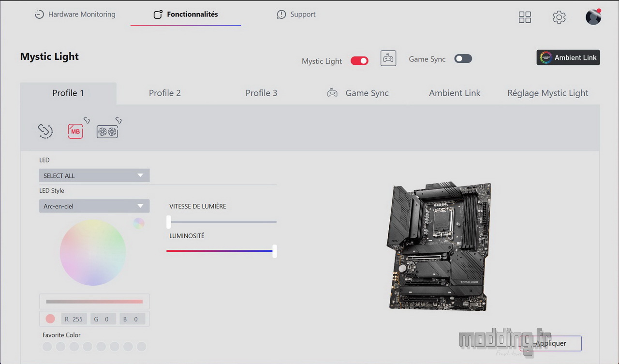The image size is (619, 364).
Task: Click the current color preview circle
Action: tap(50, 319)
